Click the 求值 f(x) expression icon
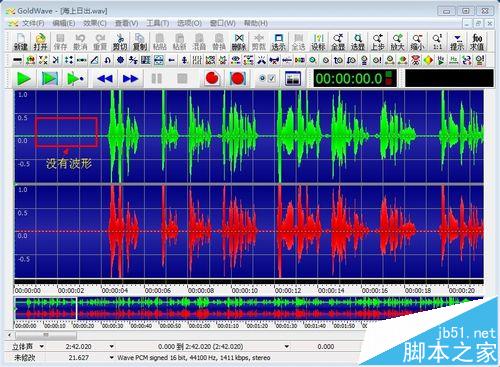The image size is (500, 367). pos(477,42)
